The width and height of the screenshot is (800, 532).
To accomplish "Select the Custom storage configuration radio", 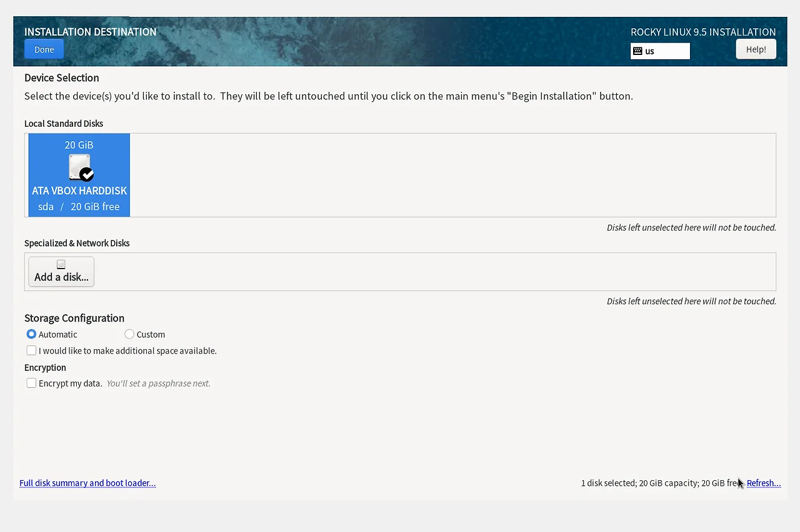I will click(129, 334).
